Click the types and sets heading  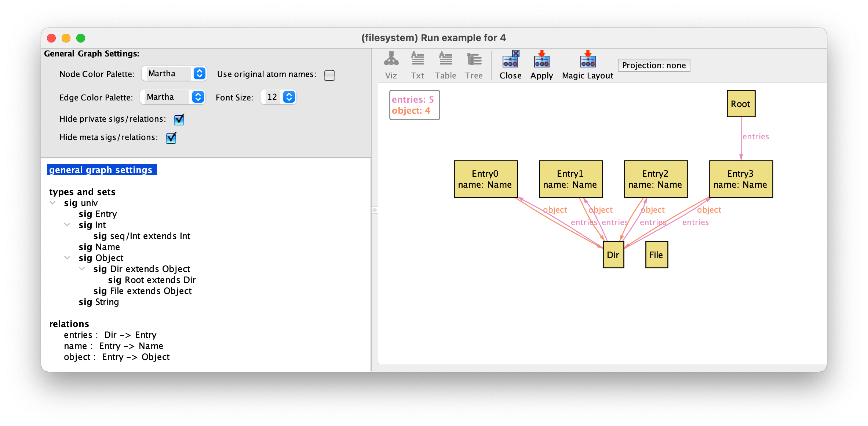(x=82, y=192)
